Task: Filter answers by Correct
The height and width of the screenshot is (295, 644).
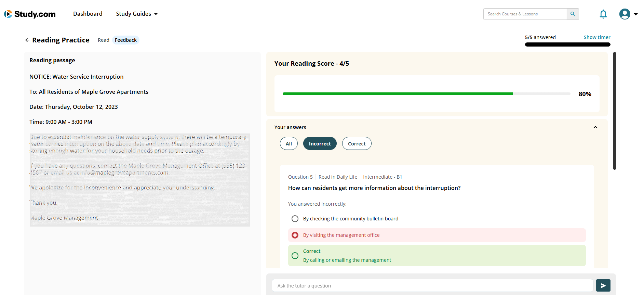Action: point(357,144)
